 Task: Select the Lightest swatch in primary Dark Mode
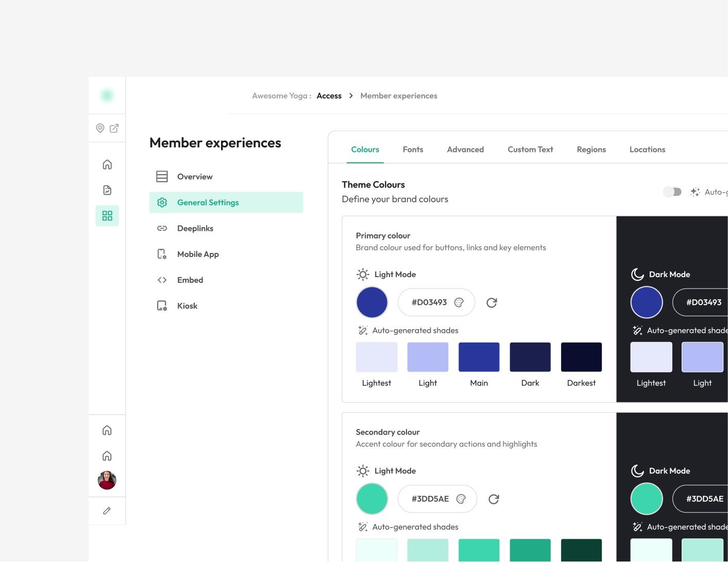[651, 357]
